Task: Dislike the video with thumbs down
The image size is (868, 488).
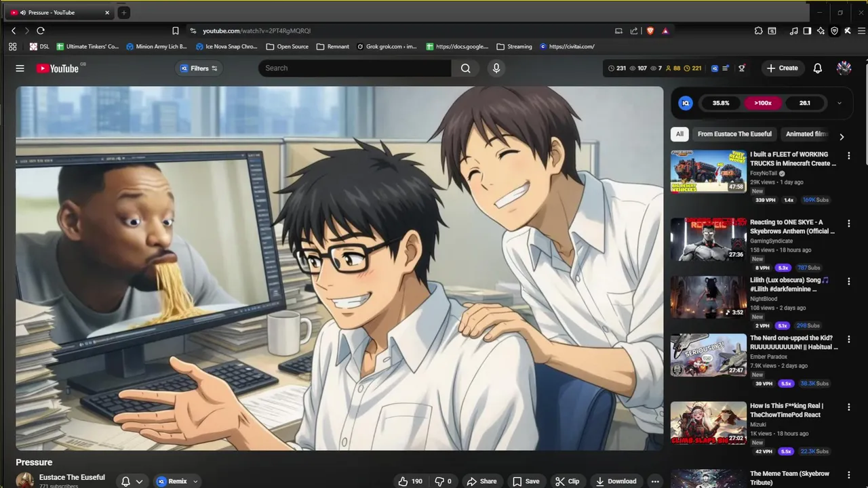Action: coord(443,481)
